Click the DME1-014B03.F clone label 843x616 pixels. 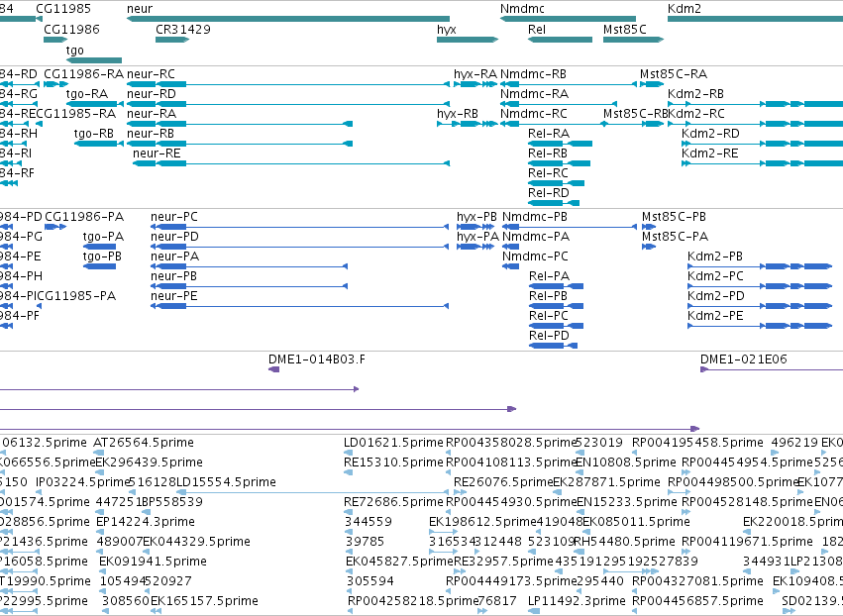click(x=317, y=359)
